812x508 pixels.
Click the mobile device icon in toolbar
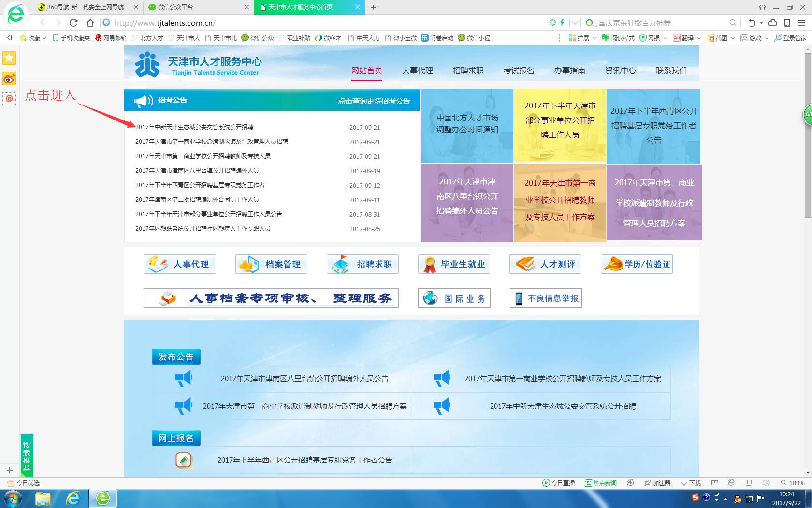coord(787,22)
